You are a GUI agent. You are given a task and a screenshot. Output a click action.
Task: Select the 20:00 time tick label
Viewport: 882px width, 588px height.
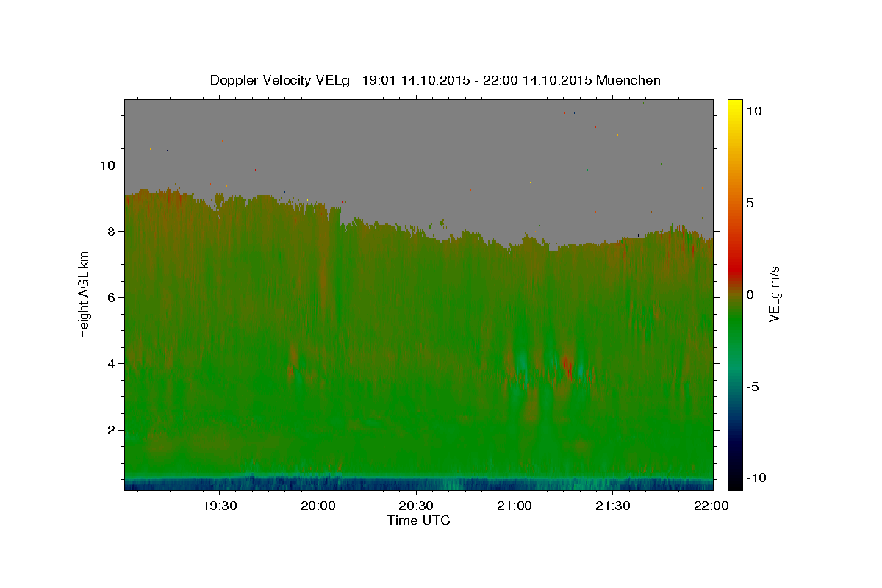point(318,506)
